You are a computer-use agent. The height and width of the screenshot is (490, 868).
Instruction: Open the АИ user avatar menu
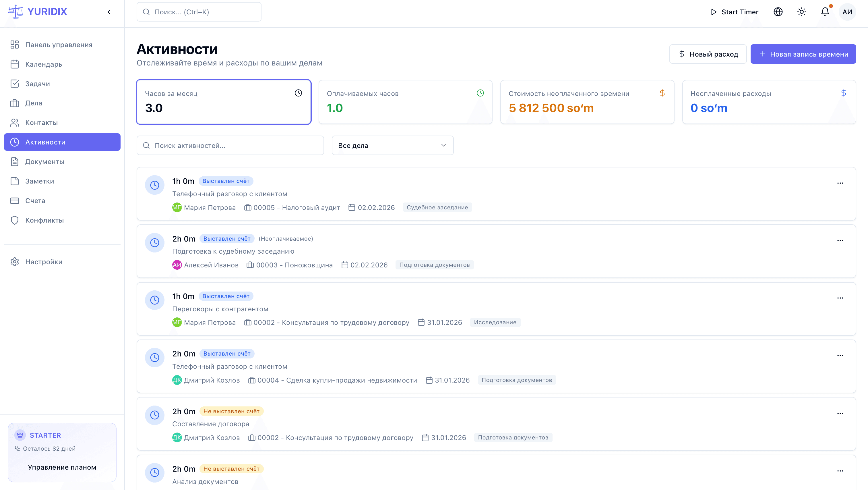click(847, 12)
